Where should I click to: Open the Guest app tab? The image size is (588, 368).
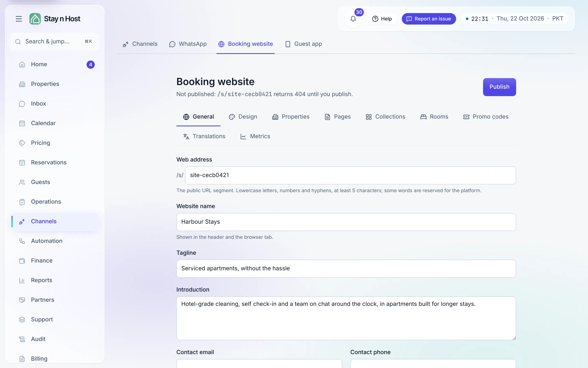click(x=303, y=44)
